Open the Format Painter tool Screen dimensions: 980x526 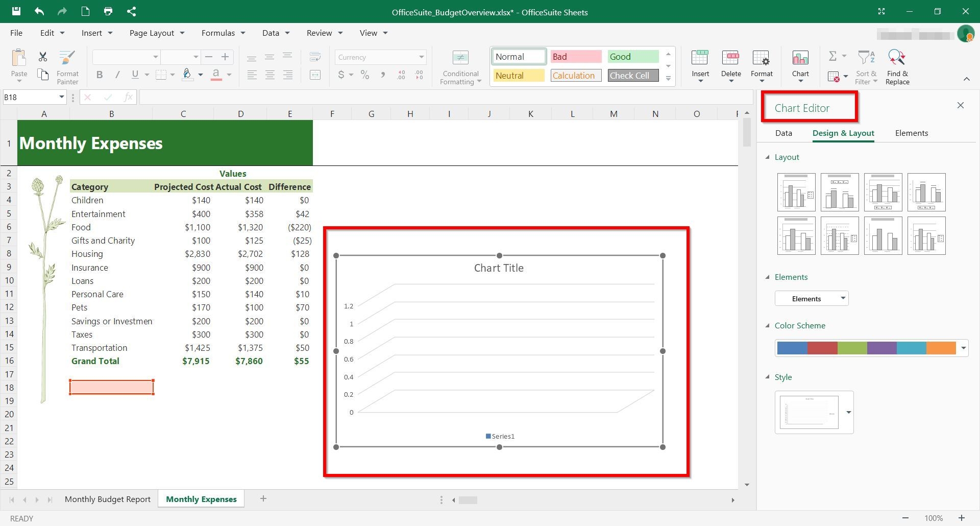point(67,66)
